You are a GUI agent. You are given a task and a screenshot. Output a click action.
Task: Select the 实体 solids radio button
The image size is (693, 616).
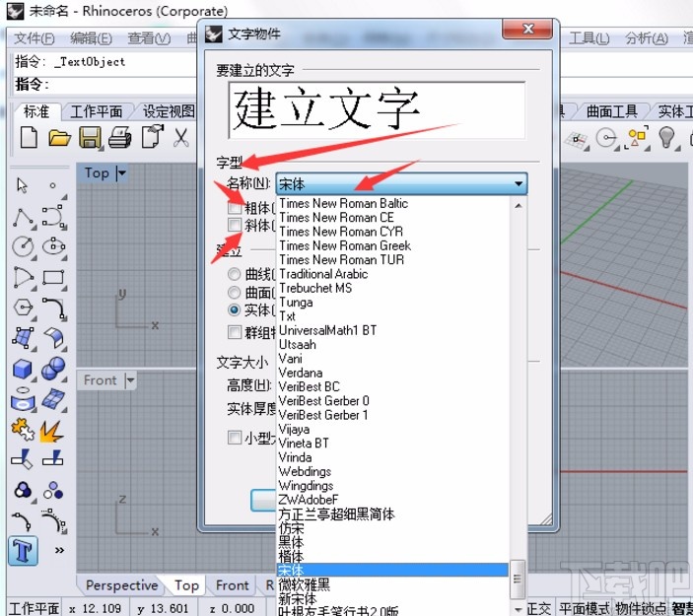pyautogui.click(x=235, y=309)
